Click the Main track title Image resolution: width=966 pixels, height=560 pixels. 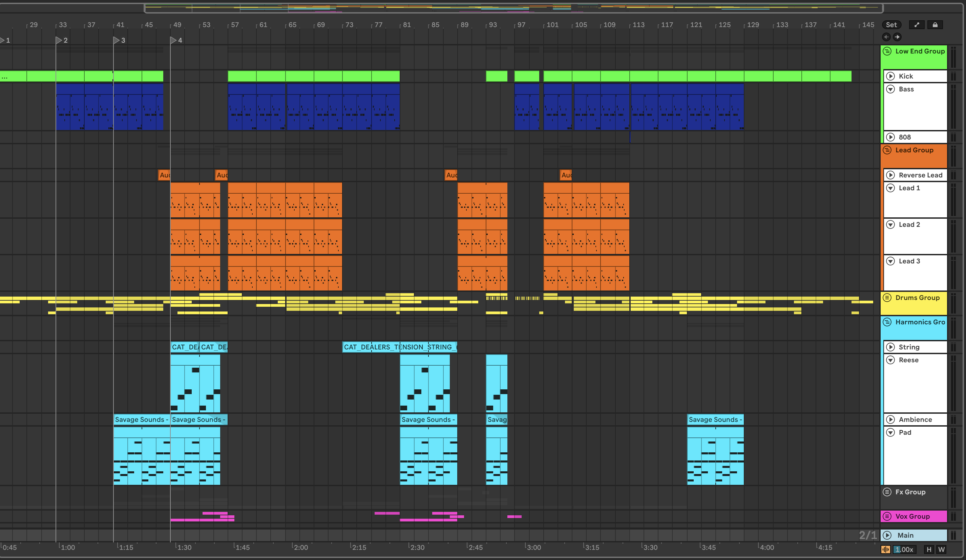[x=905, y=535]
